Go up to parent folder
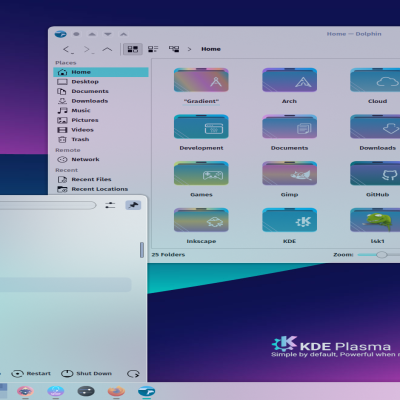Viewport: 400px width, 400px height. (x=107, y=49)
